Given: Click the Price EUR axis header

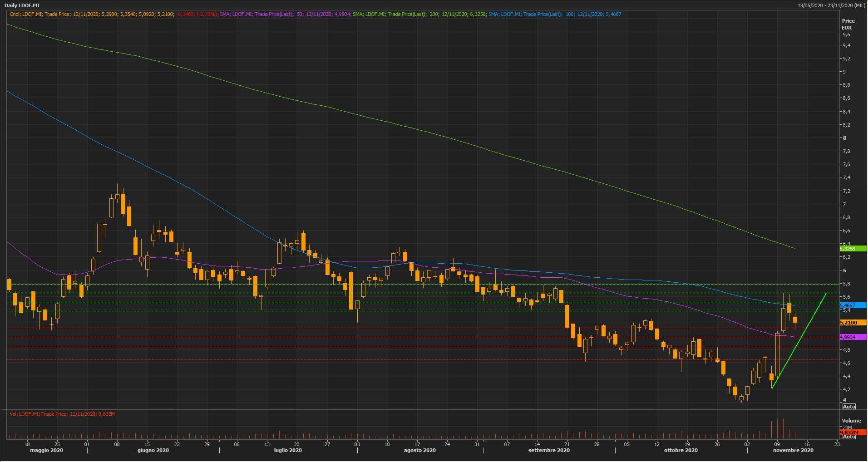Looking at the screenshot, I should [x=848, y=24].
